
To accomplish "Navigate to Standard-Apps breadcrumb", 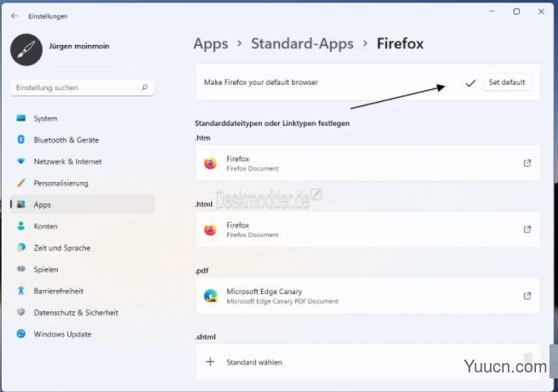I will pyautogui.click(x=302, y=44).
